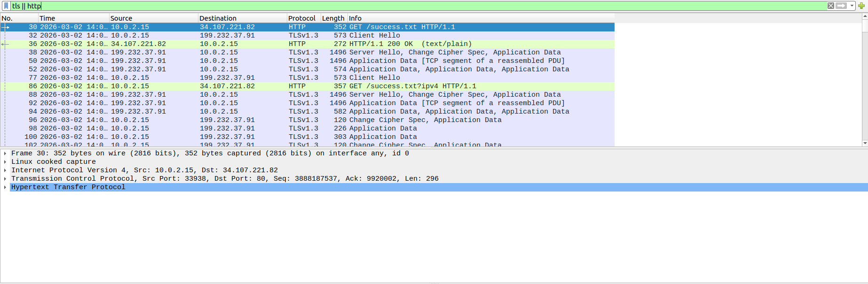Click the packet list scroll up arrow
The width and height of the screenshot is (868, 284).
tap(865, 16)
